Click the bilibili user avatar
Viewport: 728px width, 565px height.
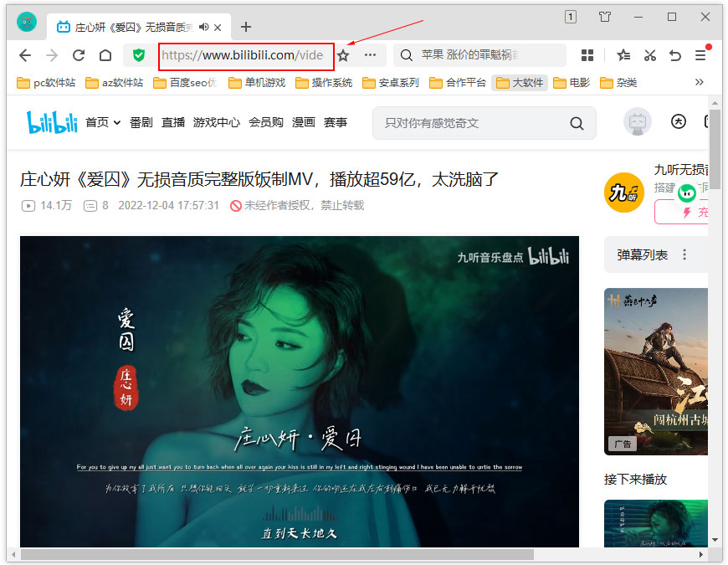pyautogui.click(x=638, y=121)
